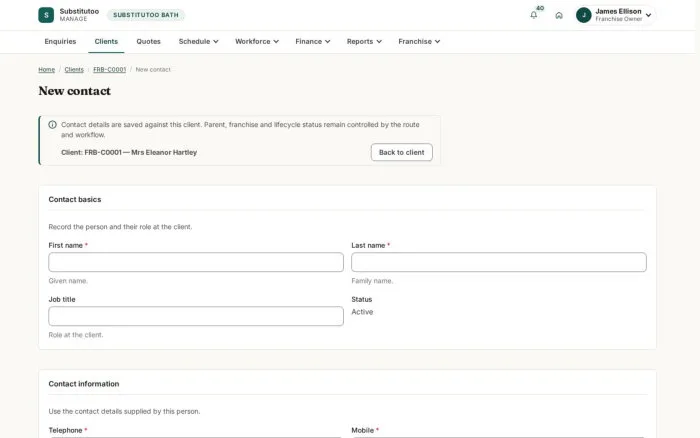Viewport: 700px width, 438px height.
Task: Click James Ellison's J avatar
Action: tap(583, 15)
